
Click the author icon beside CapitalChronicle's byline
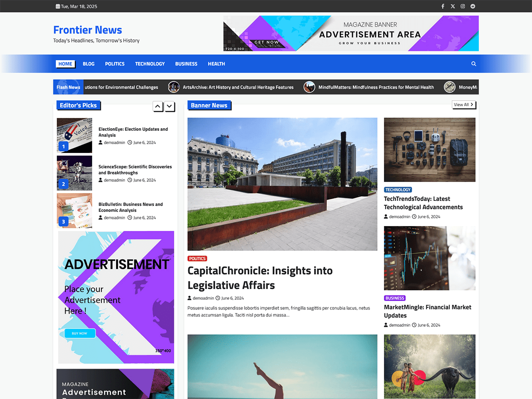[189, 298]
